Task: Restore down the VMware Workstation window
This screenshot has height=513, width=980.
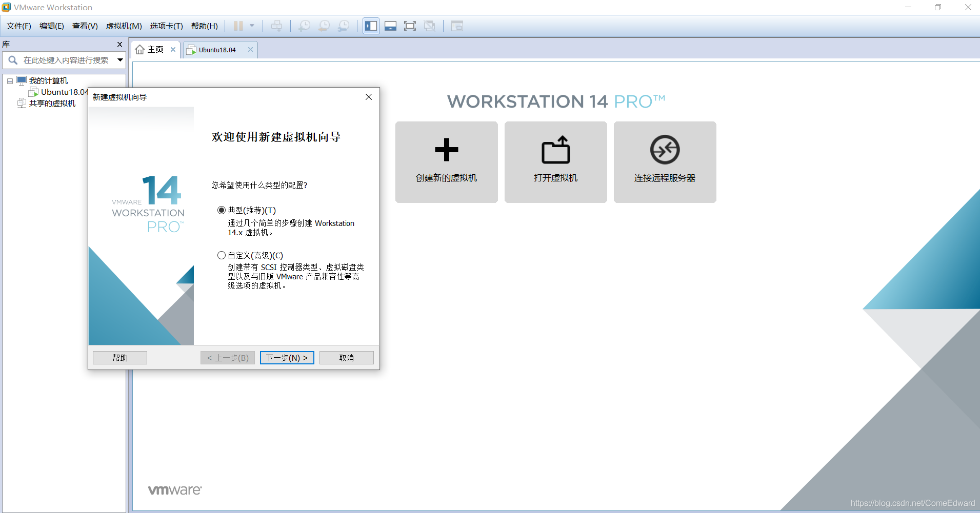Action: (x=938, y=7)
